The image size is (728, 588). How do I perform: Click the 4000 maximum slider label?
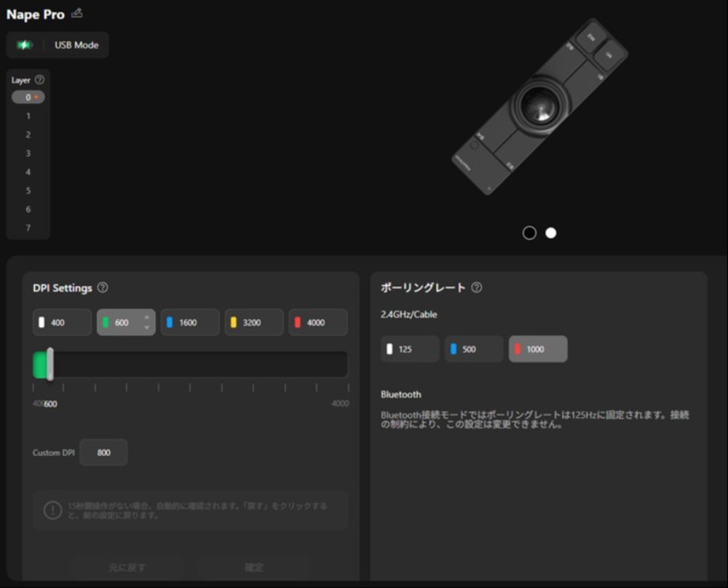point(340,403)
